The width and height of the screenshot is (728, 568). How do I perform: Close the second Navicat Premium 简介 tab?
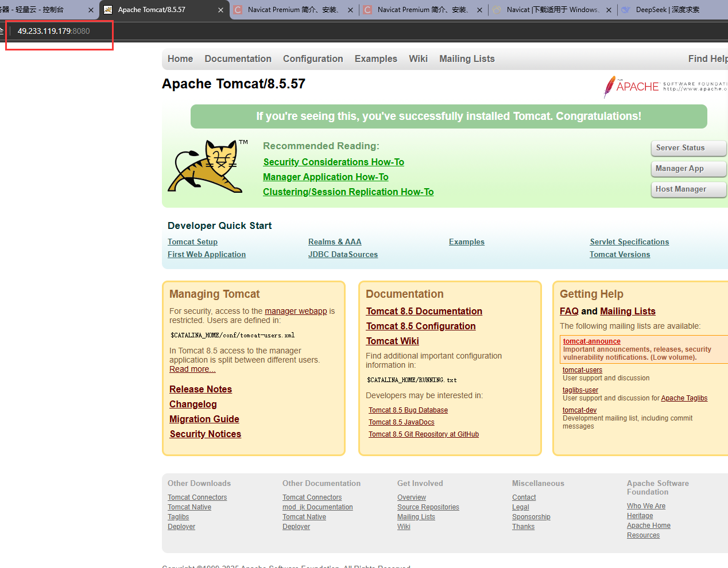click(479, 10)
